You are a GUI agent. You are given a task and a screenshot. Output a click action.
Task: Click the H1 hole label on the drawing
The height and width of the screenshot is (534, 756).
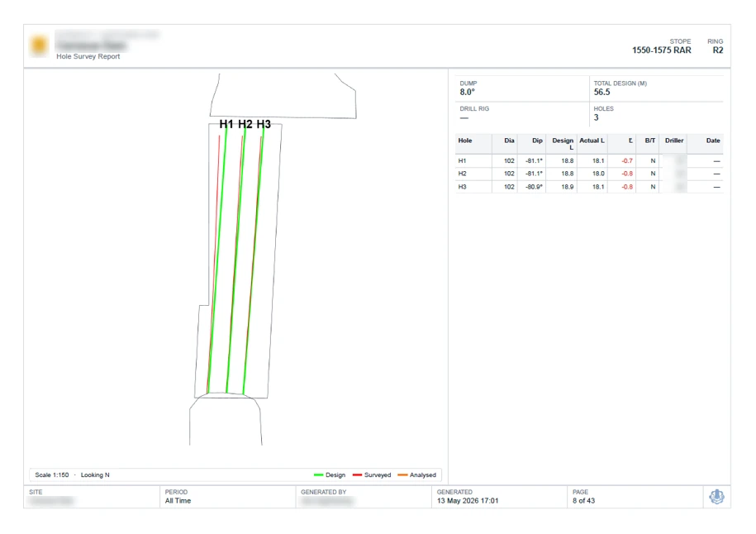tap(226, 125)
